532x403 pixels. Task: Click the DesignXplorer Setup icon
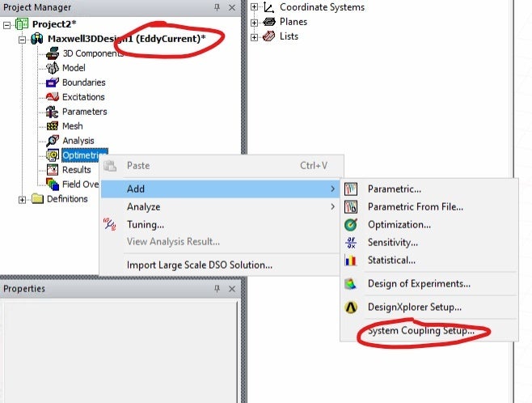(351, 308)
